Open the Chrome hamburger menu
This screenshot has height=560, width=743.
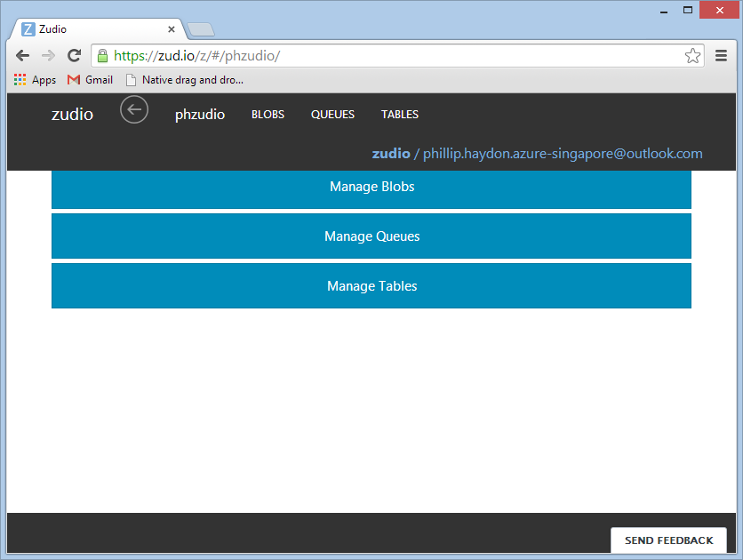point(721,56)
